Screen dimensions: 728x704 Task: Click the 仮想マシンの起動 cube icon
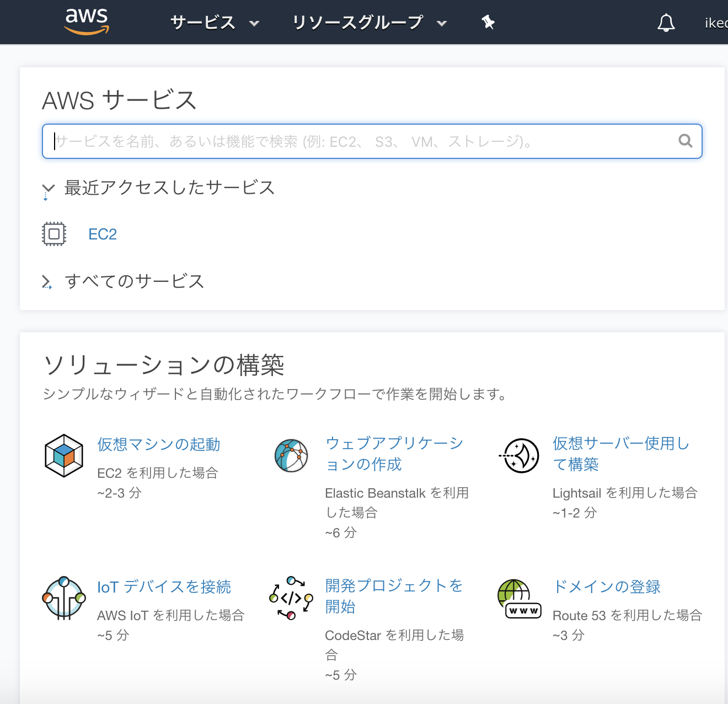(x=64, y=456)
